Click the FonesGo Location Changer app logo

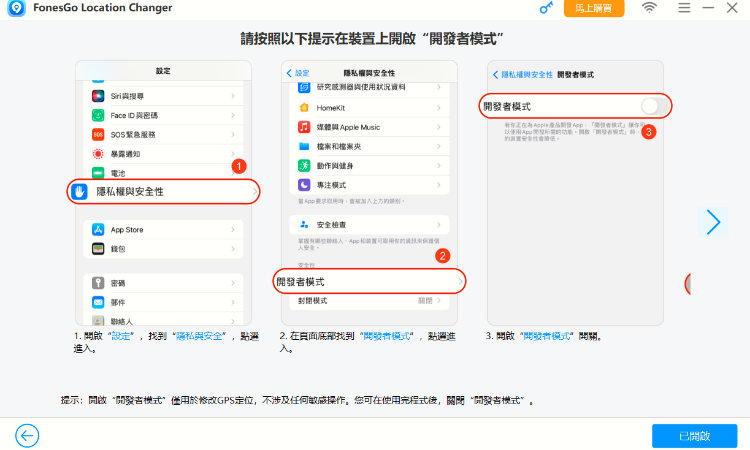tap(16, 8)
